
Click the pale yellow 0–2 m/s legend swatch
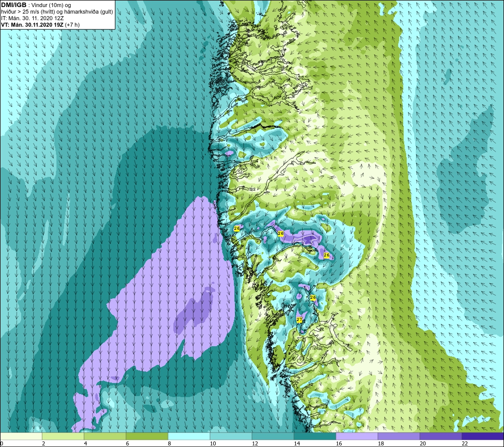pyautogui.click(x=21, y=436)
